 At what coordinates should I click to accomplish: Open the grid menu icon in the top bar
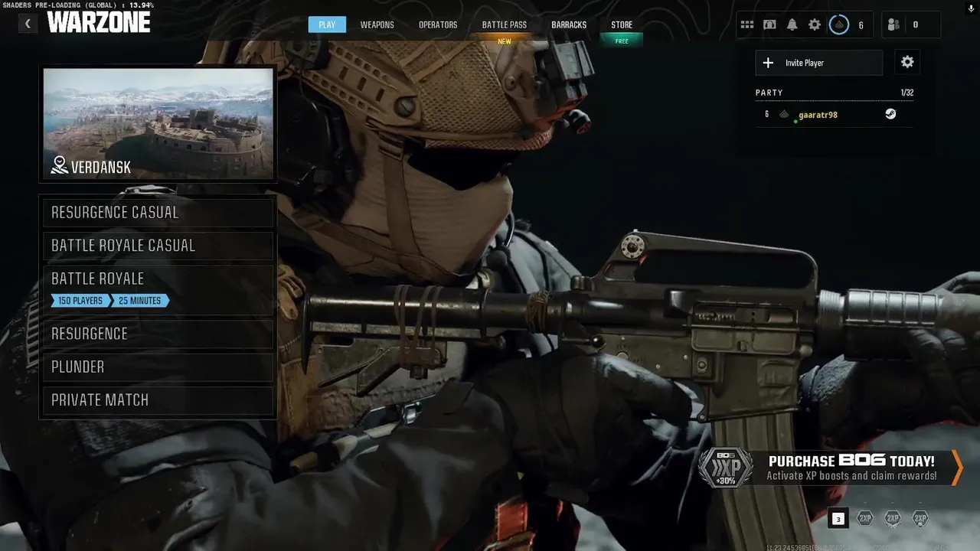(747, 24)
